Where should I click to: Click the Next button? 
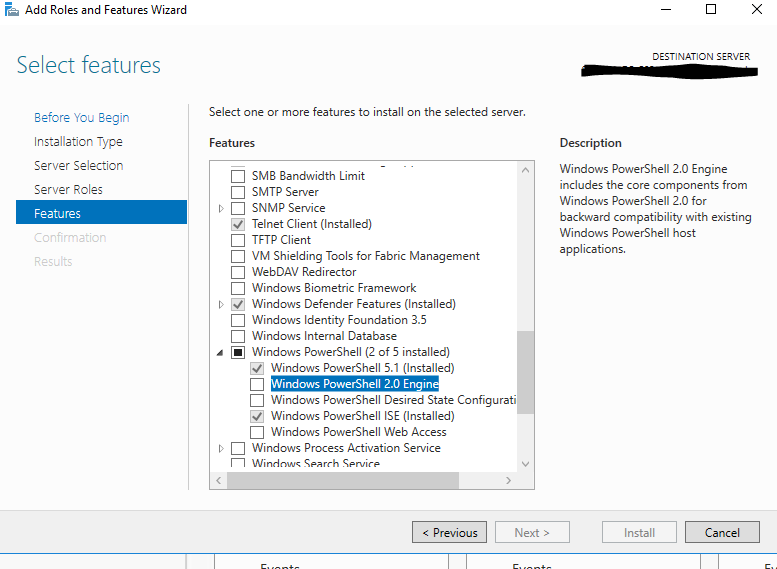tap(532, 532)
